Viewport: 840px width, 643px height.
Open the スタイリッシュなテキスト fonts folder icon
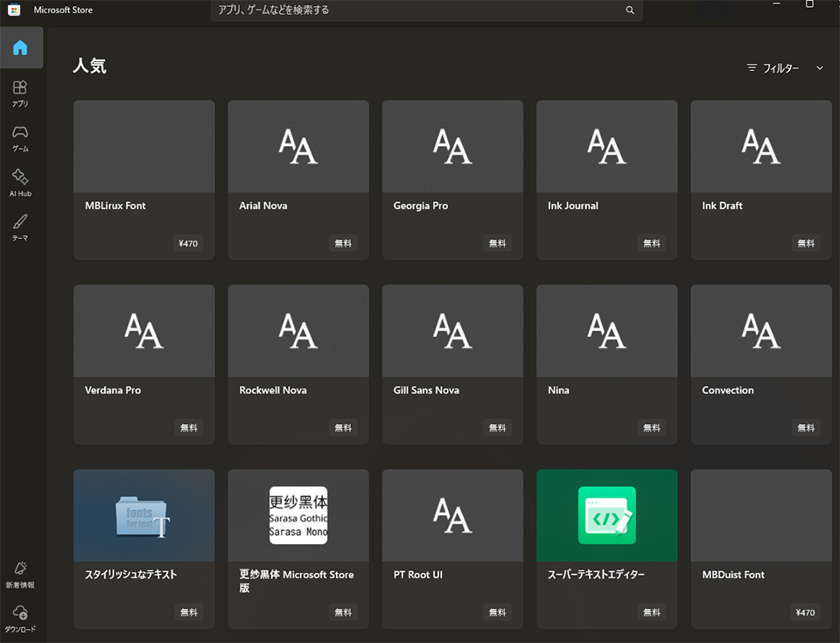tap(143, 517)
